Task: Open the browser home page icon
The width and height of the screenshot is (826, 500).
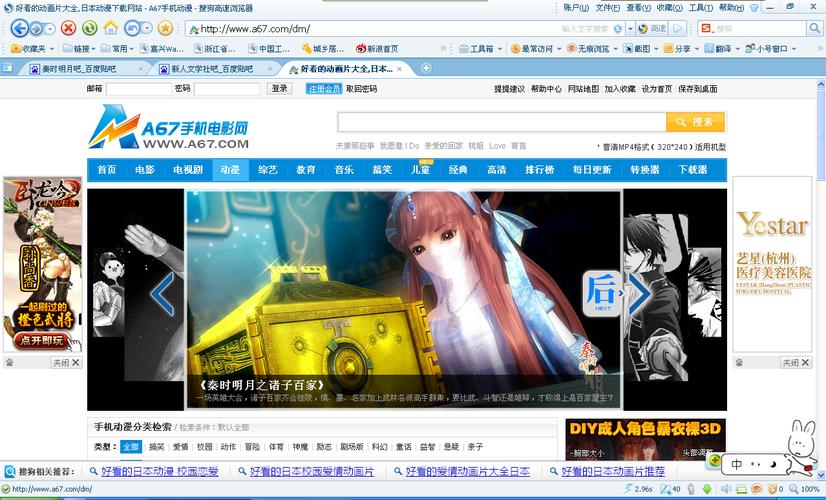Action: (111, 28)
